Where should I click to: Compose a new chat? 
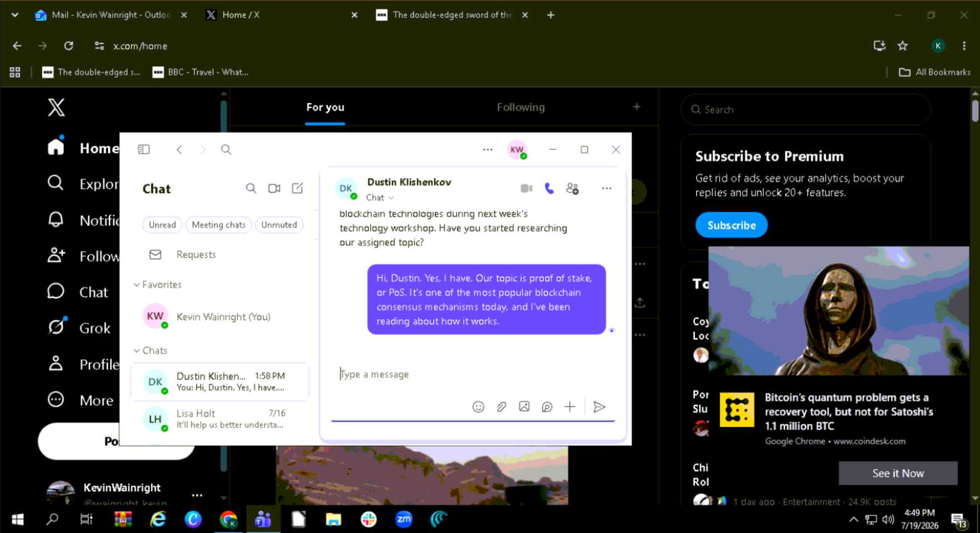coord(297,189)
